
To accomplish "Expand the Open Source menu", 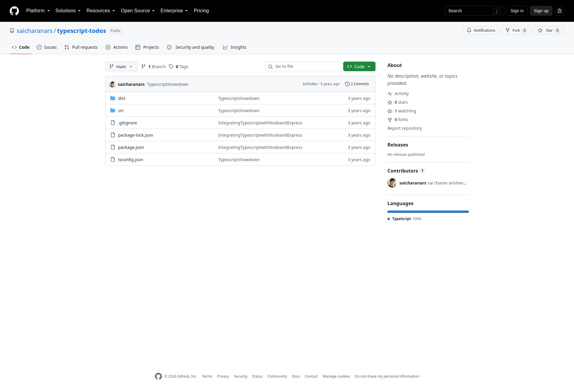I will [x=138, y=11].
